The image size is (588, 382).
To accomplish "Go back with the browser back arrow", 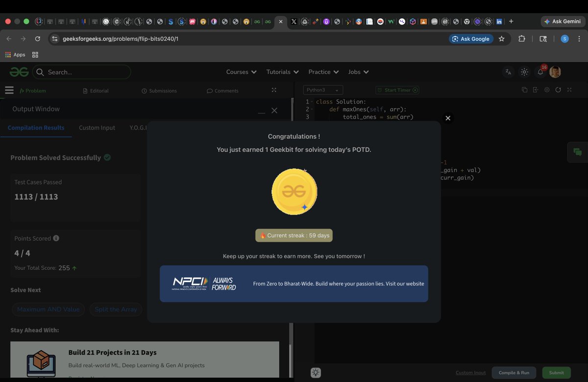I will [x=9, y=39].
